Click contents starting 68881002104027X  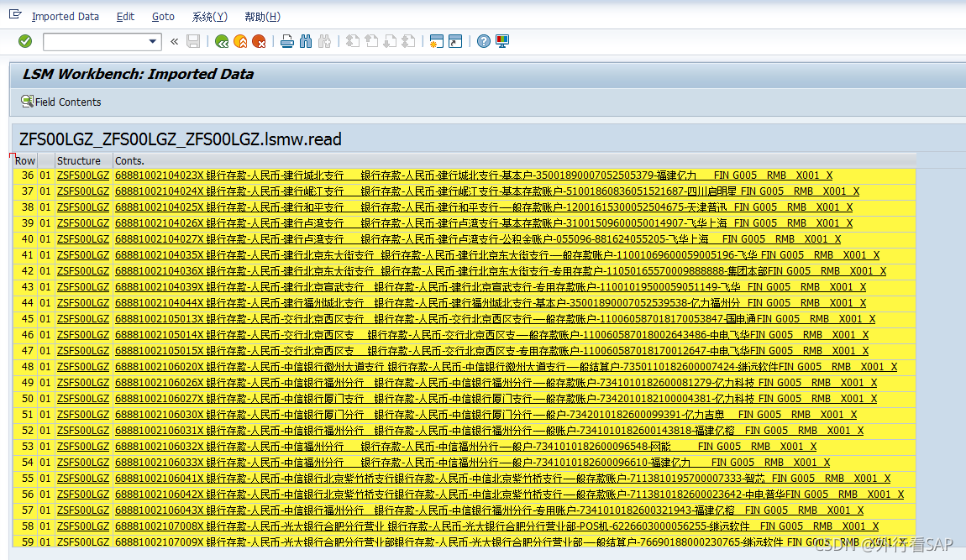pos(478,239)
